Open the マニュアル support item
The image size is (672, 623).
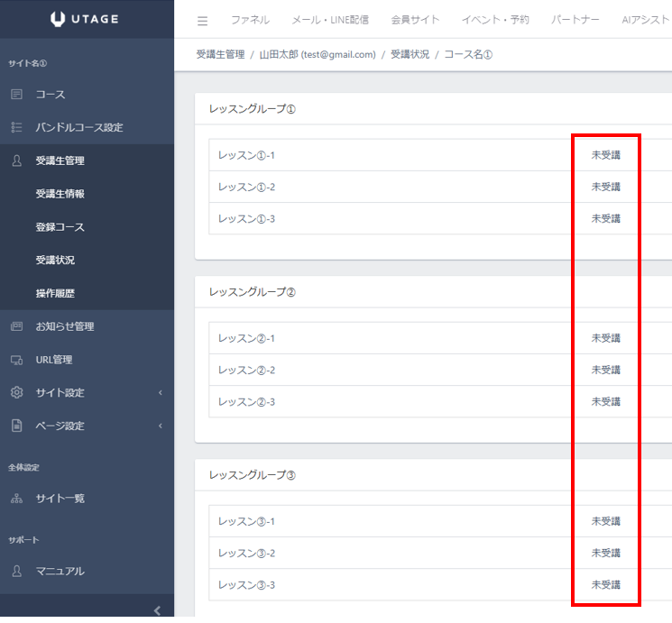[x=60, y=571]
